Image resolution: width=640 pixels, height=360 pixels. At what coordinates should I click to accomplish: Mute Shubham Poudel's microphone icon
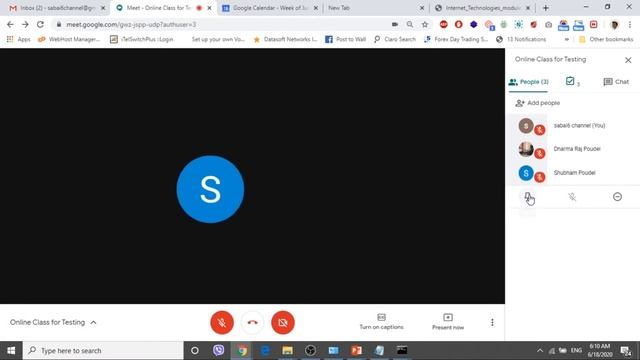click(x=572, y=197)
